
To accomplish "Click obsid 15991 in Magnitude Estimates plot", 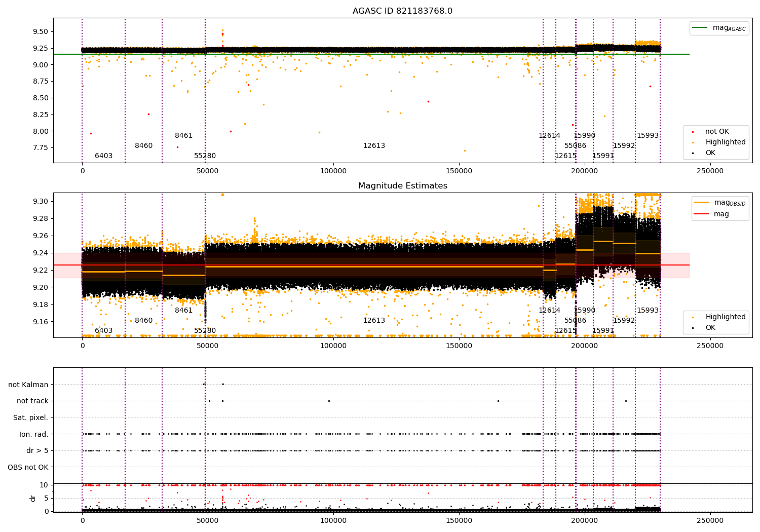I will (x=603, y=331).
